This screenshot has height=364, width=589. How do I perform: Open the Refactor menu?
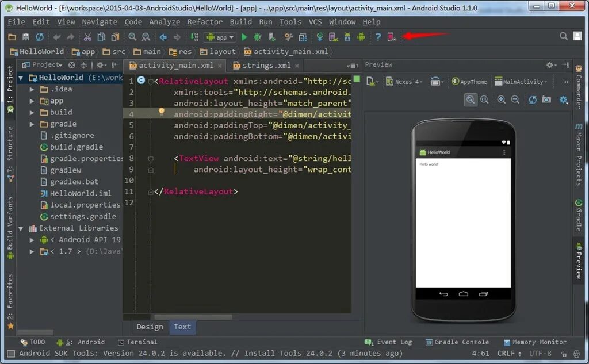pos(205,22)
